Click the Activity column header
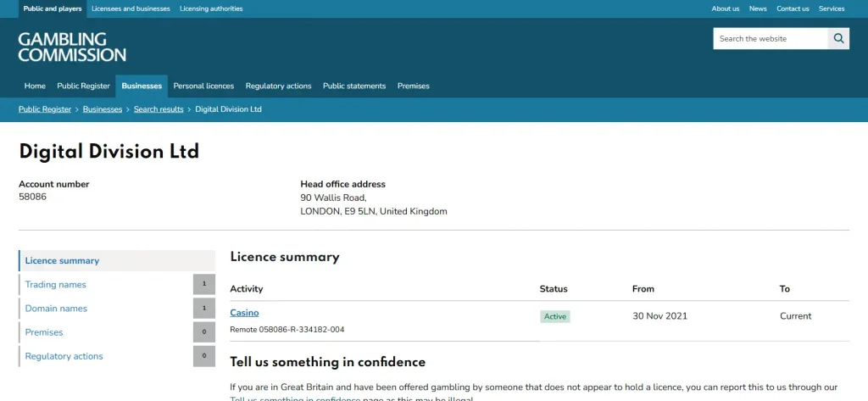868x401 pixels. tap(247, 288)
